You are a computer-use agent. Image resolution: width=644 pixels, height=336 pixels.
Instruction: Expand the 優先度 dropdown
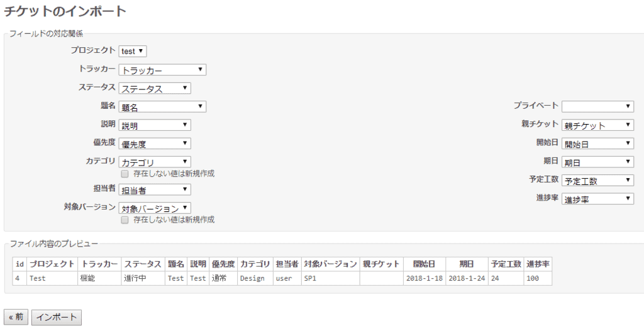point(155,143)
